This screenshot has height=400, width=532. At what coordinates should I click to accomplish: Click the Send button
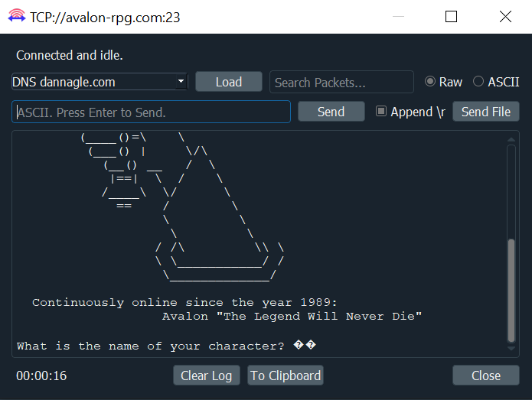[x=331, y=112]
